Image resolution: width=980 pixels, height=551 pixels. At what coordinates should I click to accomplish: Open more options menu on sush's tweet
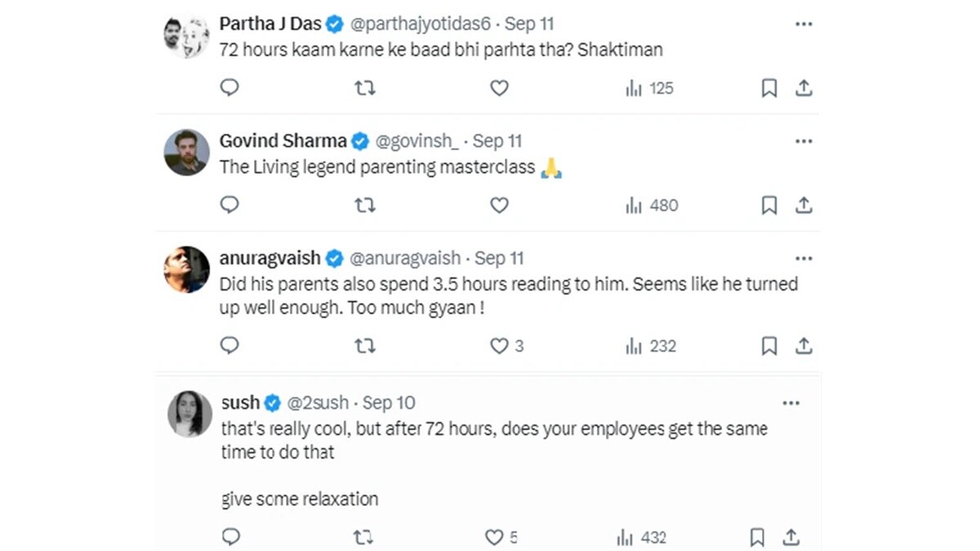(x=791, y=403)
